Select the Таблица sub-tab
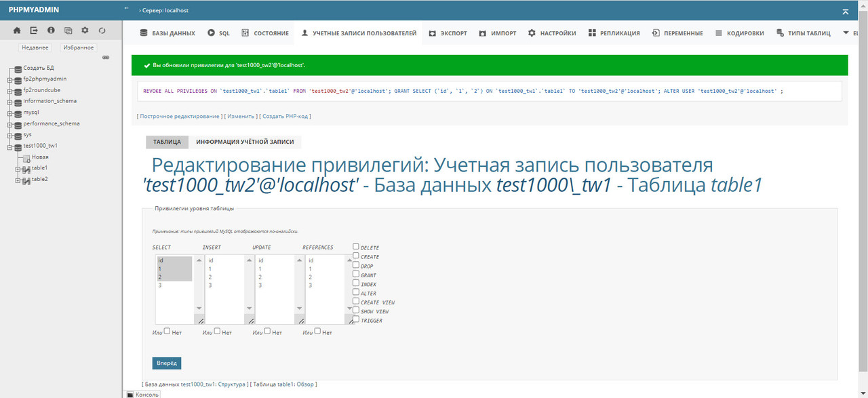 (167, 142)
